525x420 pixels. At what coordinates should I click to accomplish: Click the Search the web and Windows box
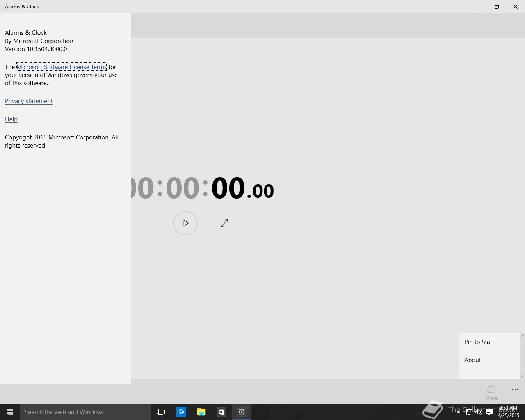pos(85,412)
